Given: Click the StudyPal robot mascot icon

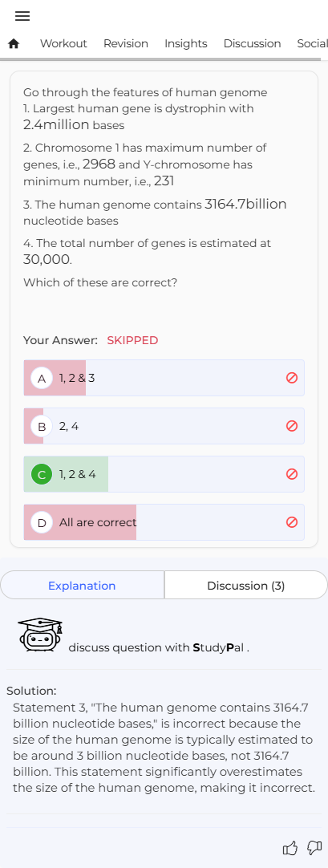Looking at the screenshot, I should click(40, 636).
